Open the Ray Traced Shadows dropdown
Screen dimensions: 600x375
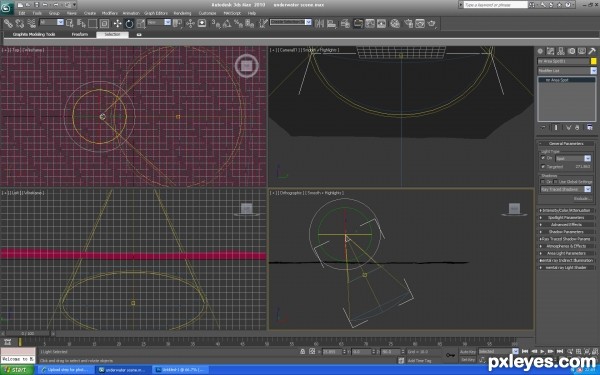566,189
